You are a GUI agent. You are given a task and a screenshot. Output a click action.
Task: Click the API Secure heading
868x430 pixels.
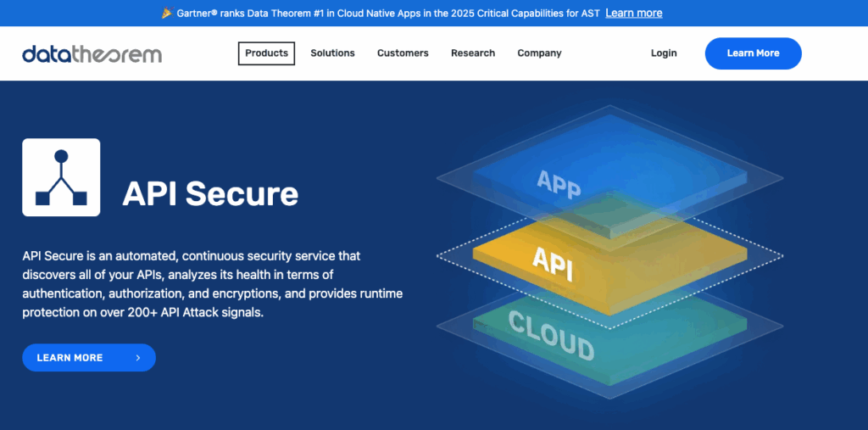pyautogui.click(x=210, y=193)
